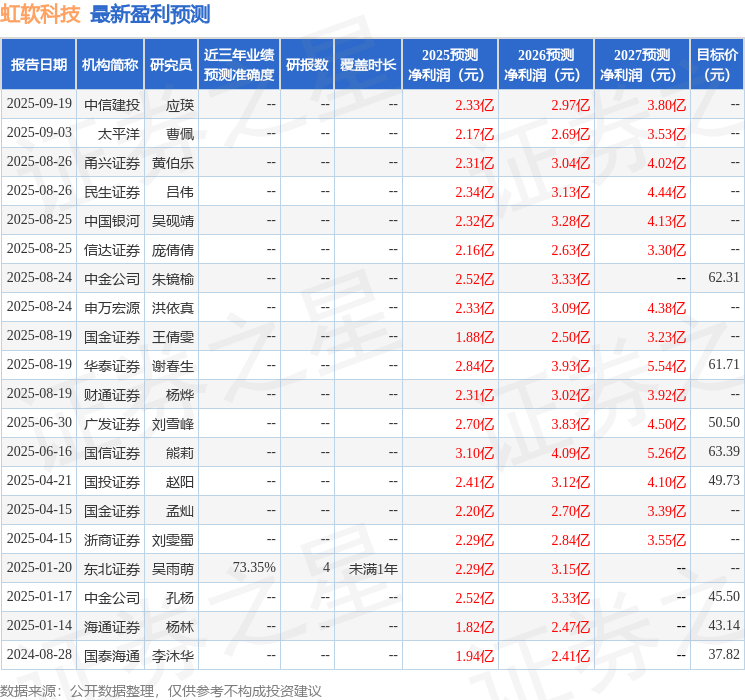Click the 2025预测净利润 column header

450,65
